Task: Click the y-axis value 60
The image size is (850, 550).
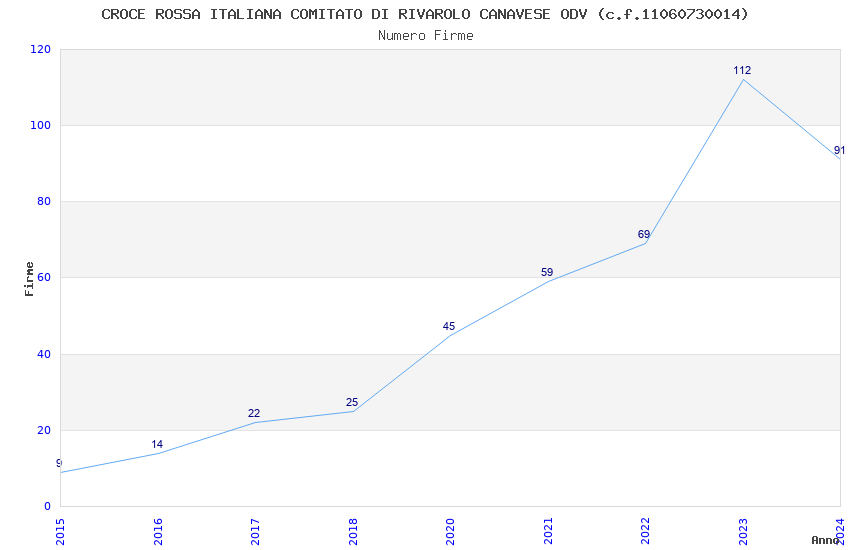Action: click(x=44, y=277)
